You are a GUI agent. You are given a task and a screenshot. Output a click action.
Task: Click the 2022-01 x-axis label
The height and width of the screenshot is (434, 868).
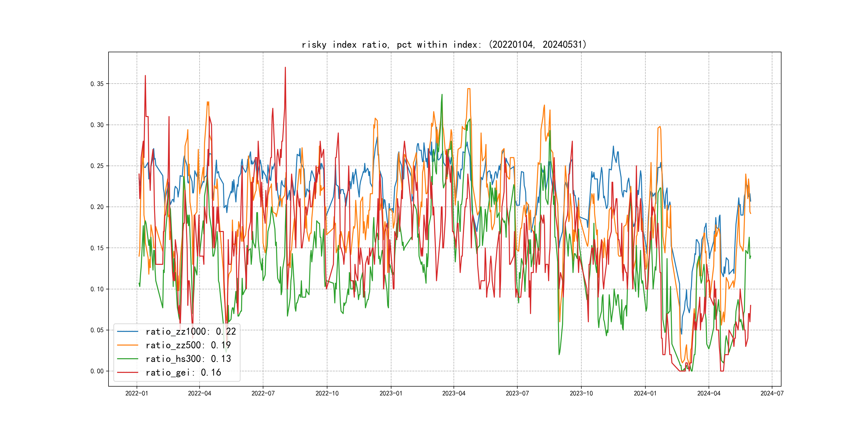136,394
